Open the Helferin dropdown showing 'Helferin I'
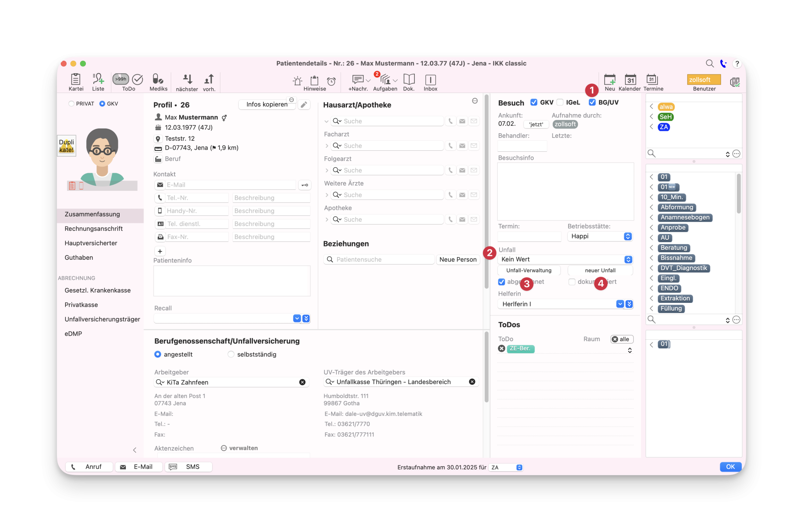The image size is (803, 532). pyautogui.click(x=620, y=304)
